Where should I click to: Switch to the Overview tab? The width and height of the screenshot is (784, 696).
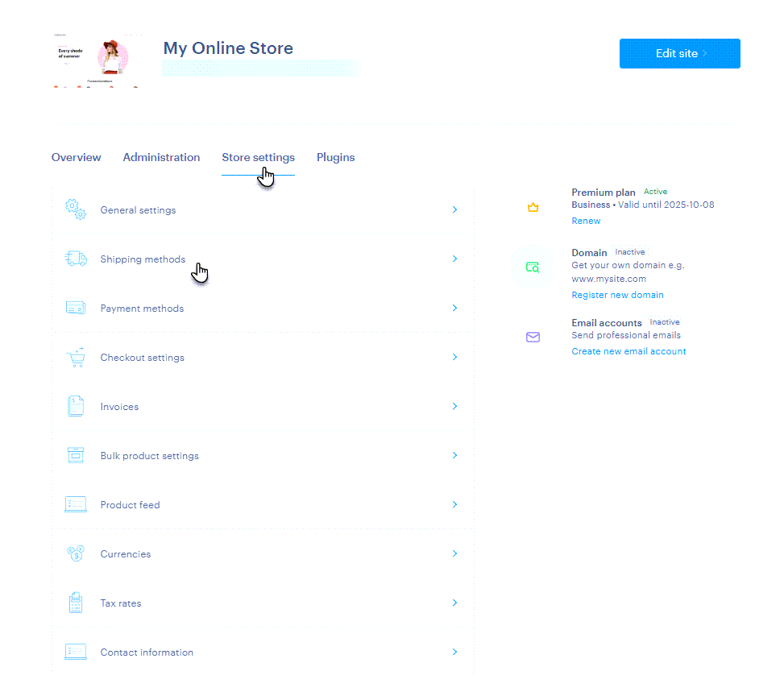(x=76, y=157)
